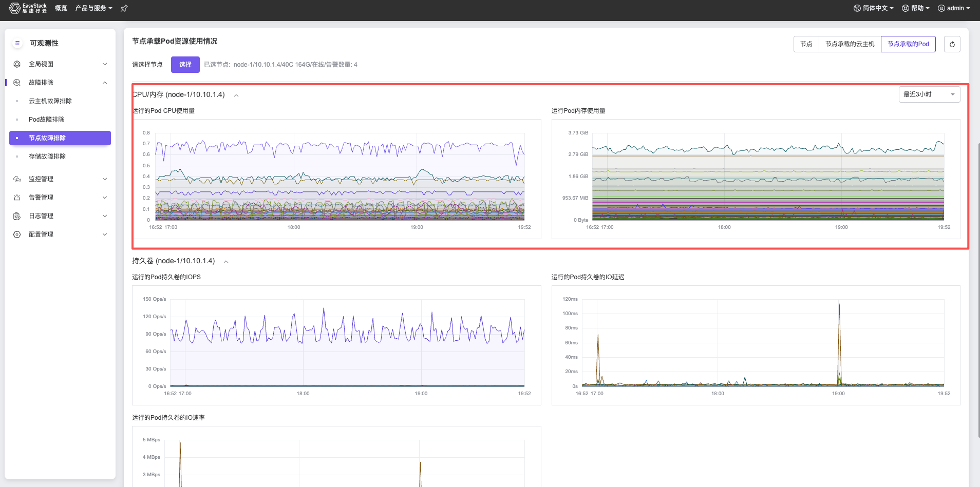Click the 已选节点 node-1 info text
This screenshot has height=487, width=980.
pos(280,65)
